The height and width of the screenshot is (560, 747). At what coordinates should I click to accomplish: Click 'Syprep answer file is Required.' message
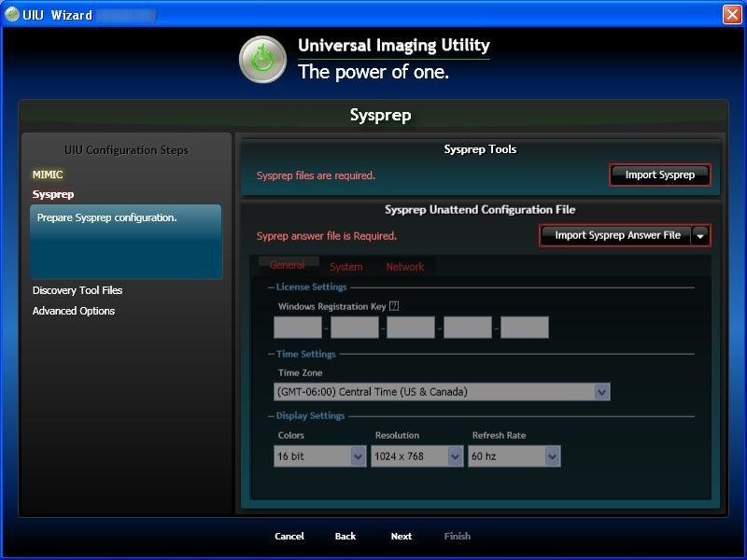click(x=326, y=236)
